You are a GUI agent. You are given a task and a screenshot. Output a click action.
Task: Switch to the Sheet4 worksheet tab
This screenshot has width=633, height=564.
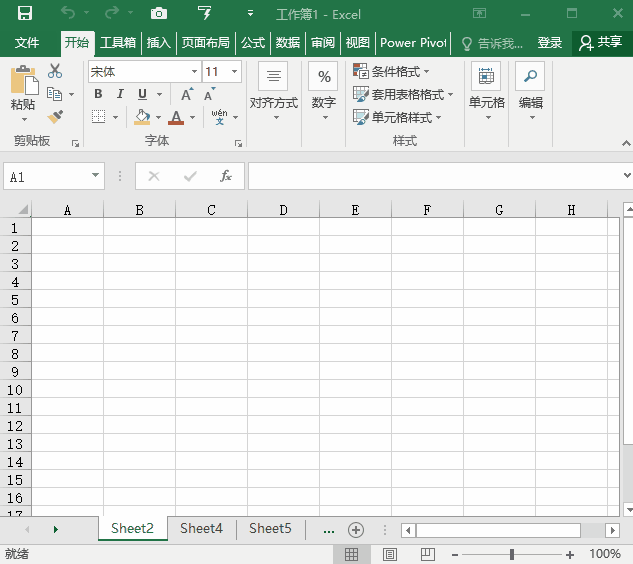click(x=201, y=529)
